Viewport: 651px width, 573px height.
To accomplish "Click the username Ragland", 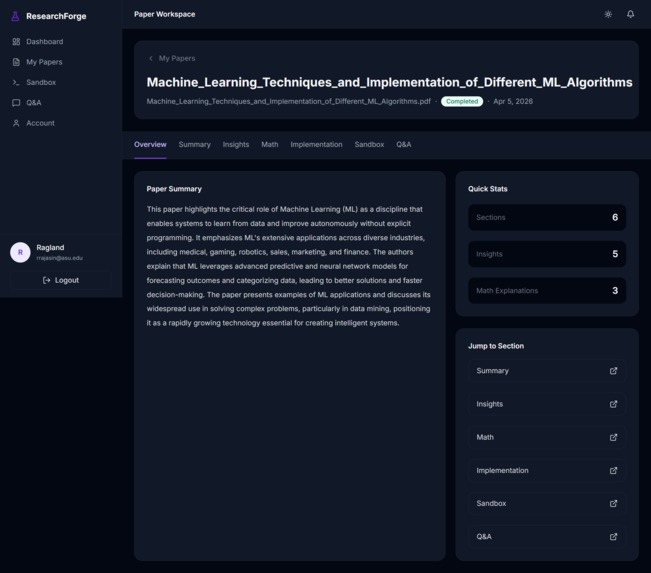I will click(50, 247).
